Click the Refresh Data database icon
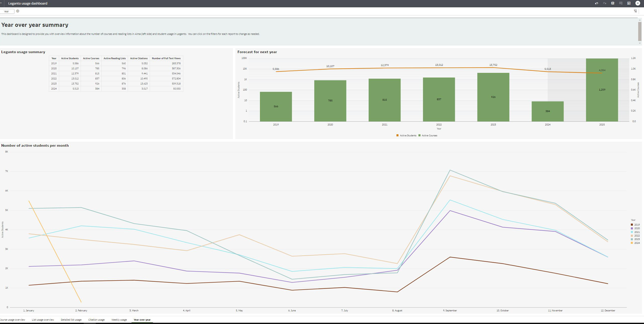Image resolution: width=644 pixels, height=324 pixels. 613,3
